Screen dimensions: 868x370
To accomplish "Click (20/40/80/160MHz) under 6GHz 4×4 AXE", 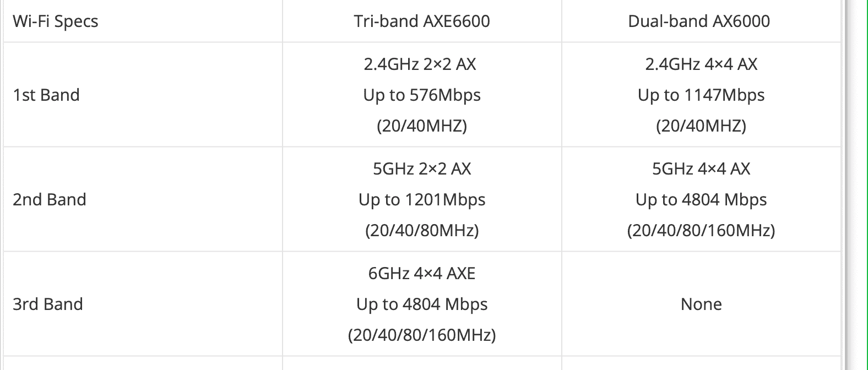I will click(x=422, y=335).
